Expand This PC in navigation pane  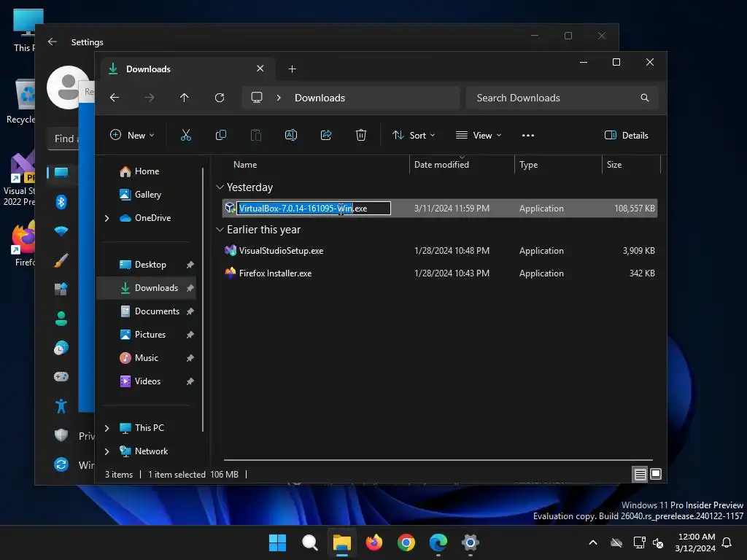[107, 428]
